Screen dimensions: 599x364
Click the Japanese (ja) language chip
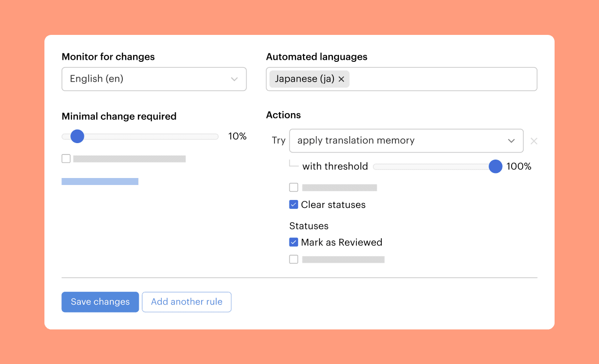pos(304,79)
